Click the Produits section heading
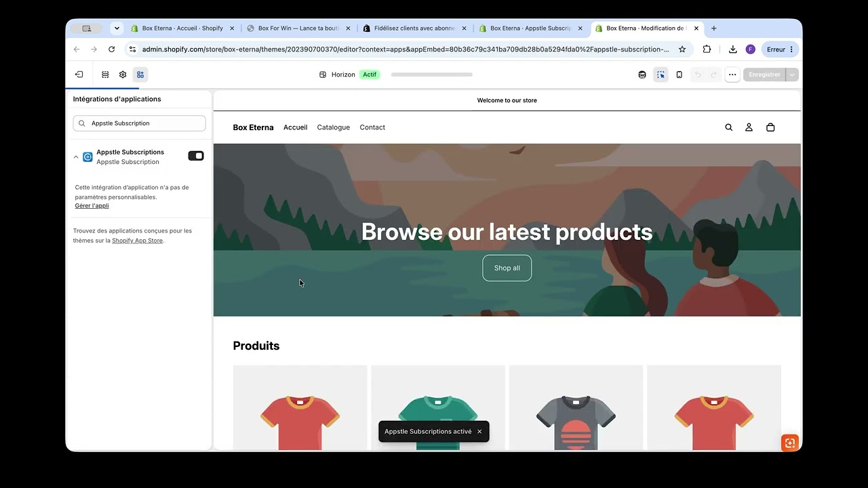The width and height of the screenshot is (868, 488). 256,346
